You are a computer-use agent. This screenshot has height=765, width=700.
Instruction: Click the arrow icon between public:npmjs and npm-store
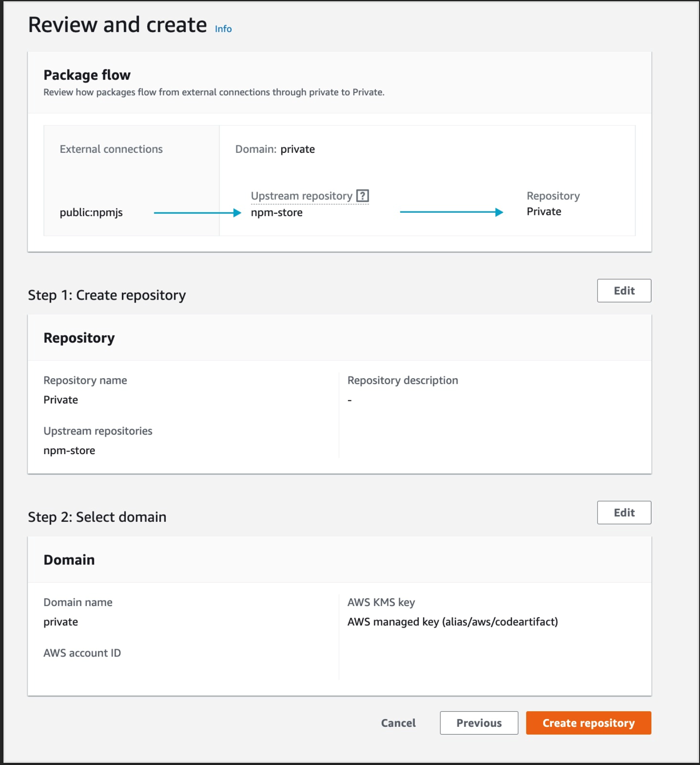(198, 213)
